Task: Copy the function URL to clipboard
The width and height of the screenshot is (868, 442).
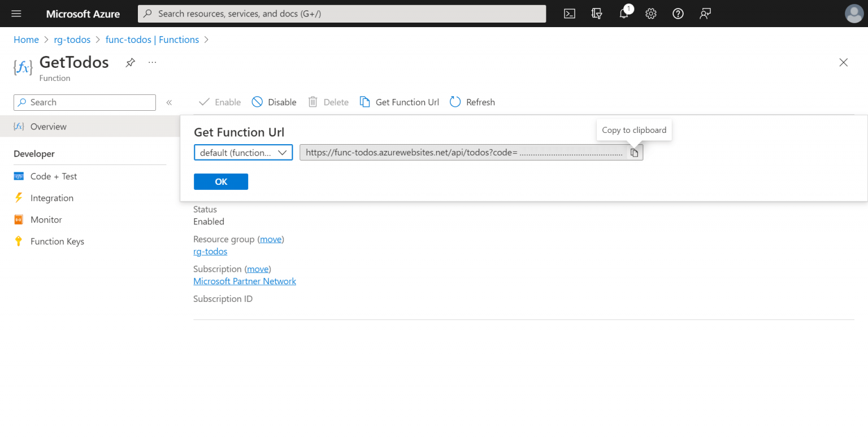Action: (x=634, y=152)
